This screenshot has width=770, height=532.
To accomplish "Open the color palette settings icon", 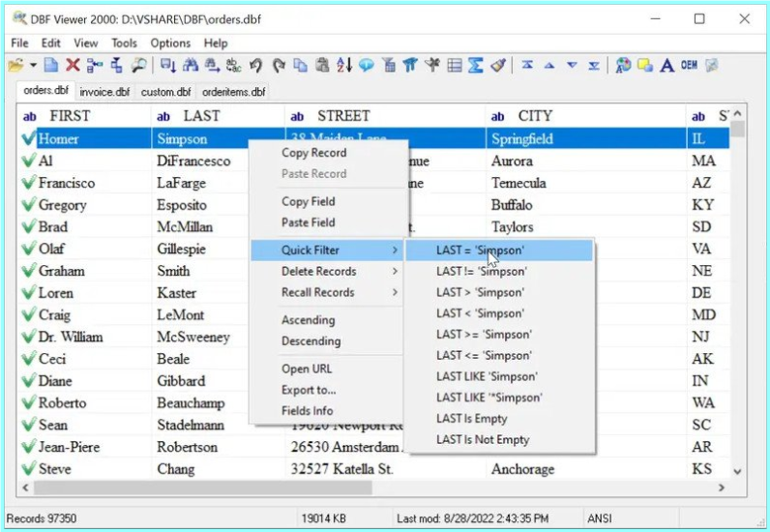I will coord(623,65).
